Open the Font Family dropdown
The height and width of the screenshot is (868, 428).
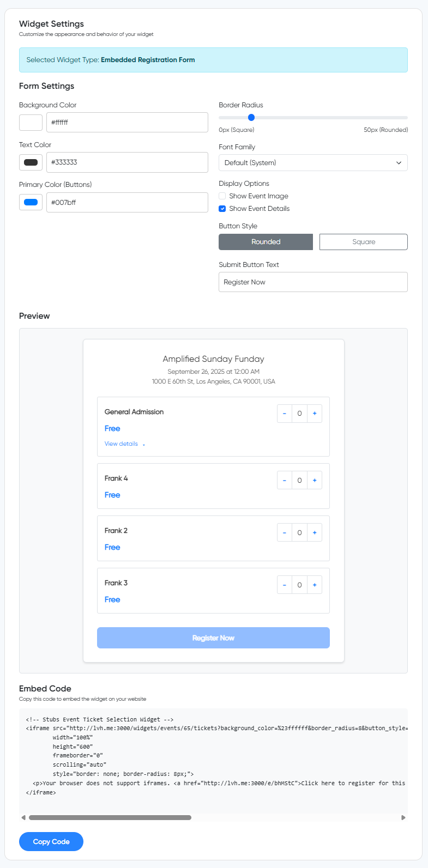coord(313,162)
